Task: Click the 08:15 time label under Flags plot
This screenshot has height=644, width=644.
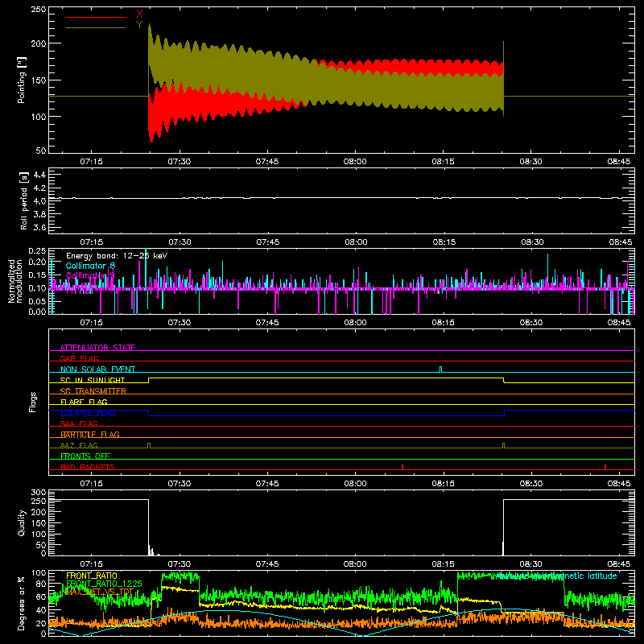Action: point(444,484)
